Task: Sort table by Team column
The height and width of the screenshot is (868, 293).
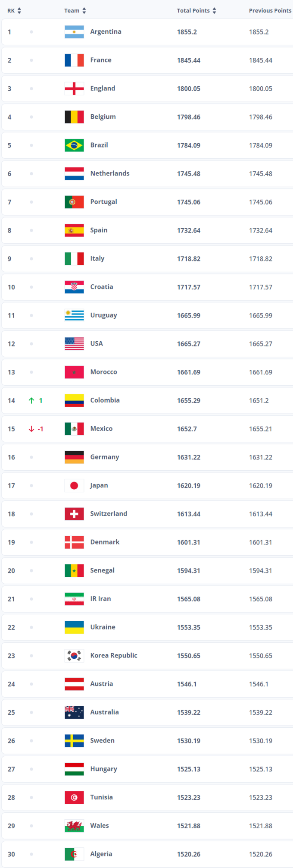Action: click(x=75, y=11)
